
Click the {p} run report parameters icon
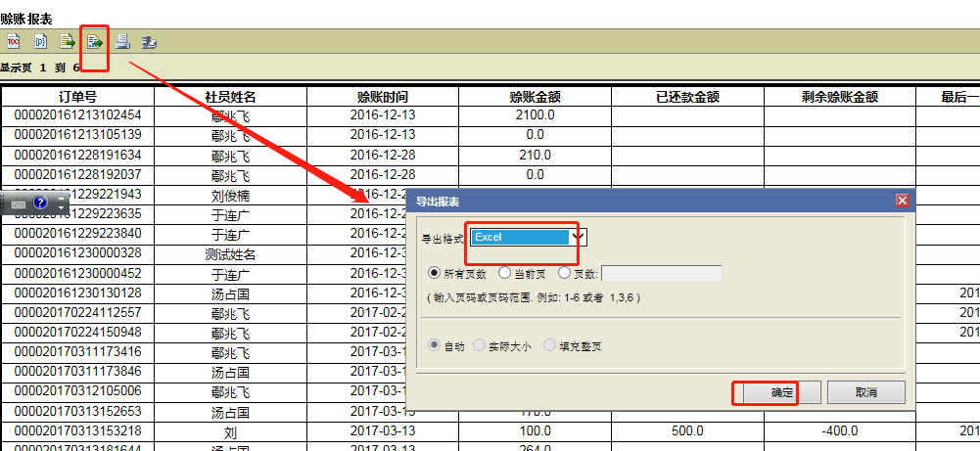[x=40, y=42]
